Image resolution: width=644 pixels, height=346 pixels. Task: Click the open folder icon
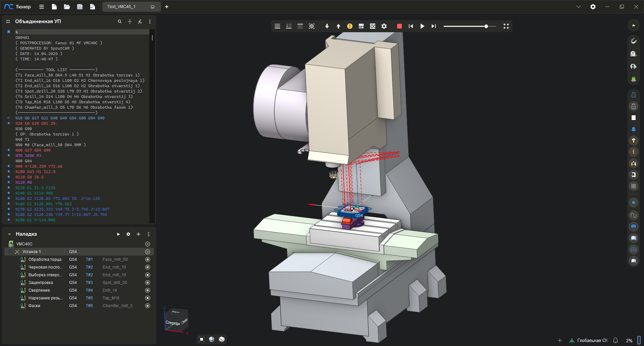(67, 7)
